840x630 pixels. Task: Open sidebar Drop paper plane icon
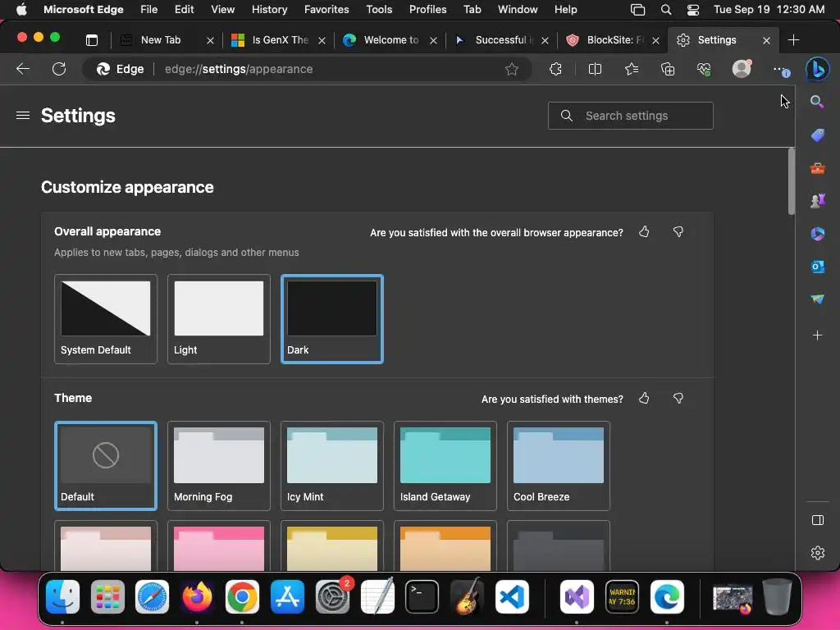(818, 299)
